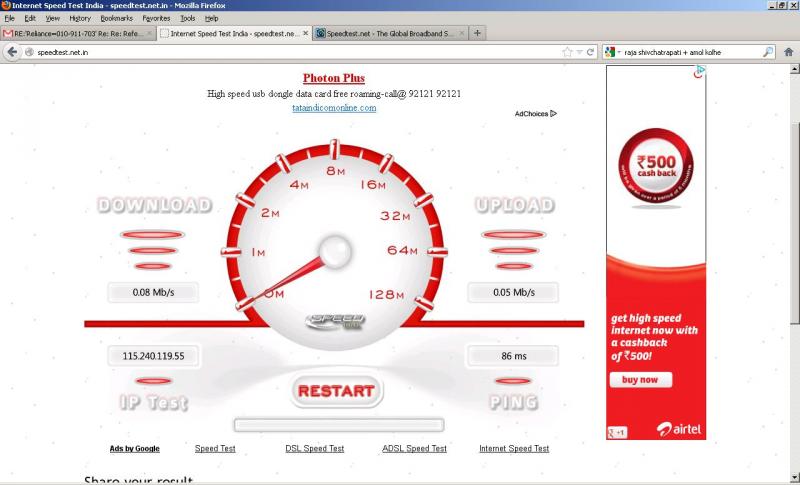The image size is (800, 485).
Task: Bookmark page with the star icon
Action: [x=567, y=52]
